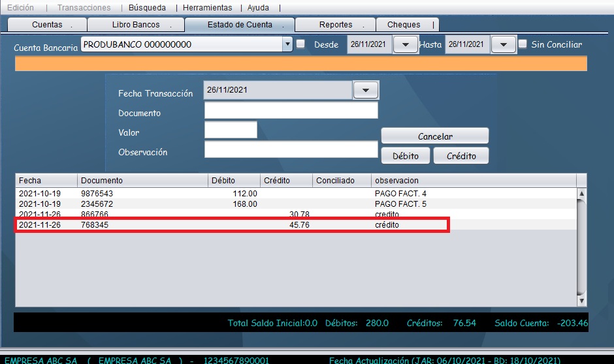Open the Fecha Transacción date dropdown

[x=366, y=91]
